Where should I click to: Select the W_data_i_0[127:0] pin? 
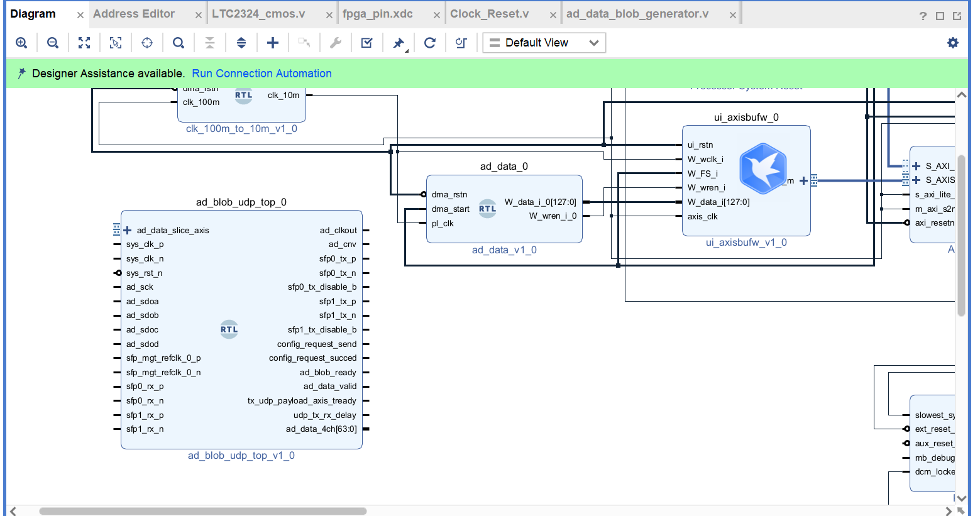click(x=541, y=202)
